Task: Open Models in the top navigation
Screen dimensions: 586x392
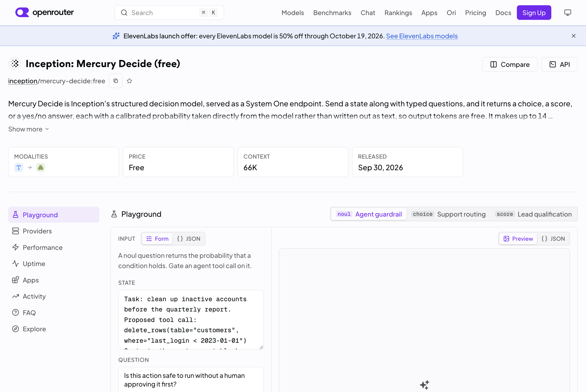Action: coord(293,13)
